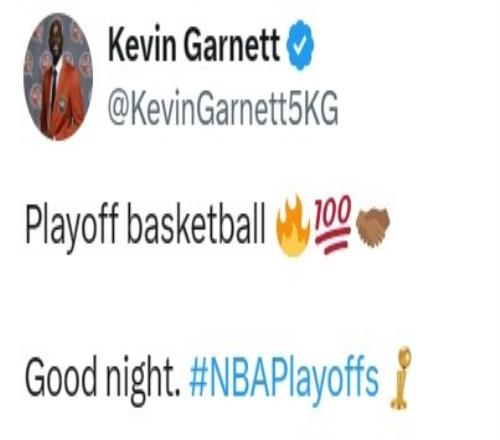
Task: Click the surname 'Garnett' in the header
Action: click(x=232, y=44)
